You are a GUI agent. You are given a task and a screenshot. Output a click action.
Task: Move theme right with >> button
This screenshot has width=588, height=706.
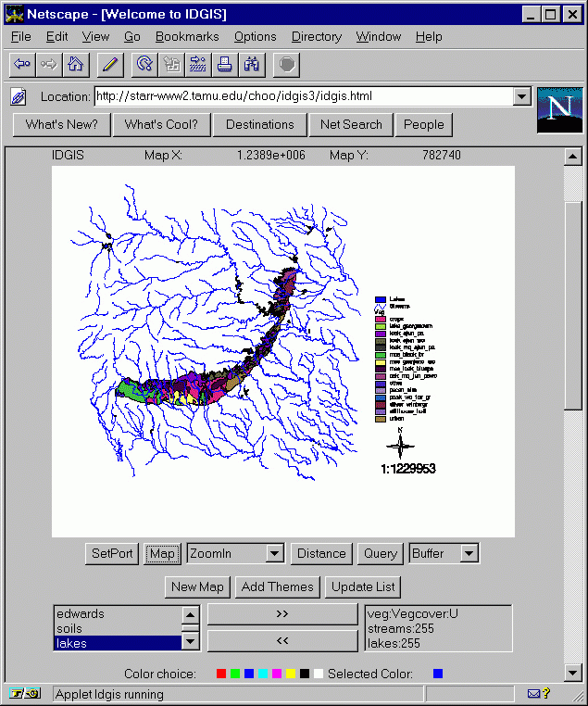(282, 614)
